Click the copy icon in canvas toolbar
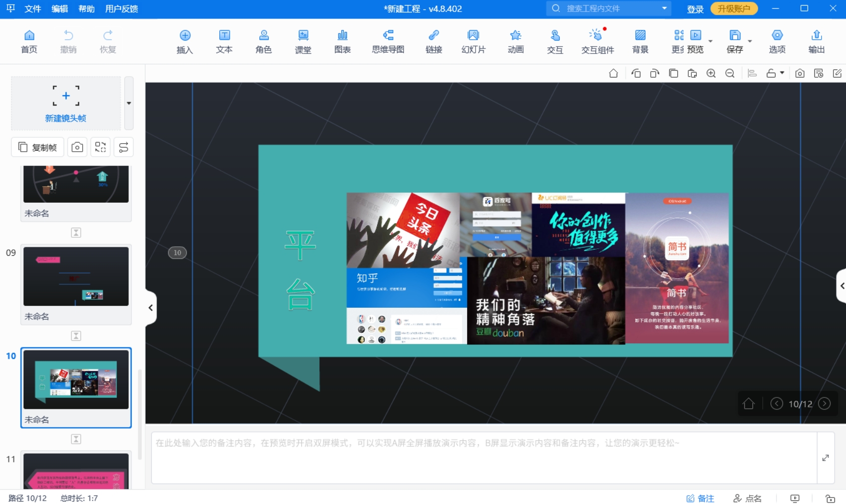 [673, 74]
